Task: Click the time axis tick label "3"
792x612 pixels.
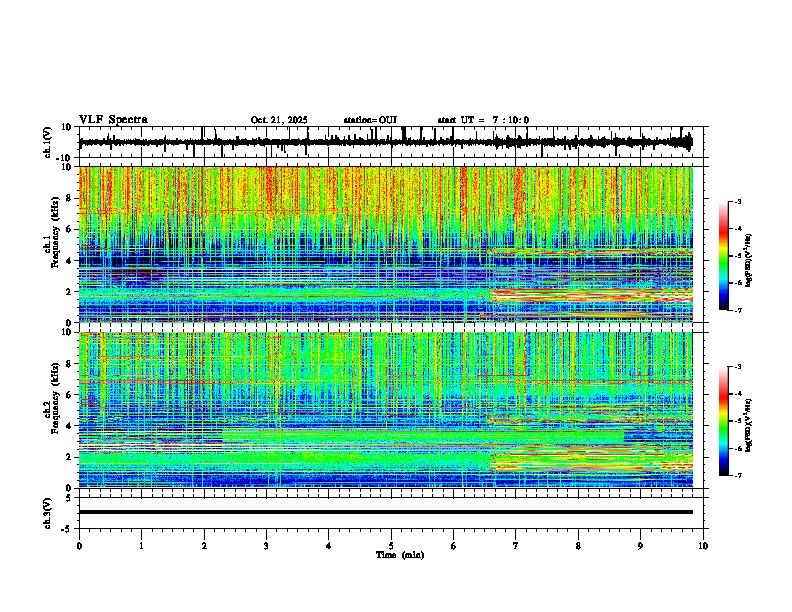Action: pos(266,546)
